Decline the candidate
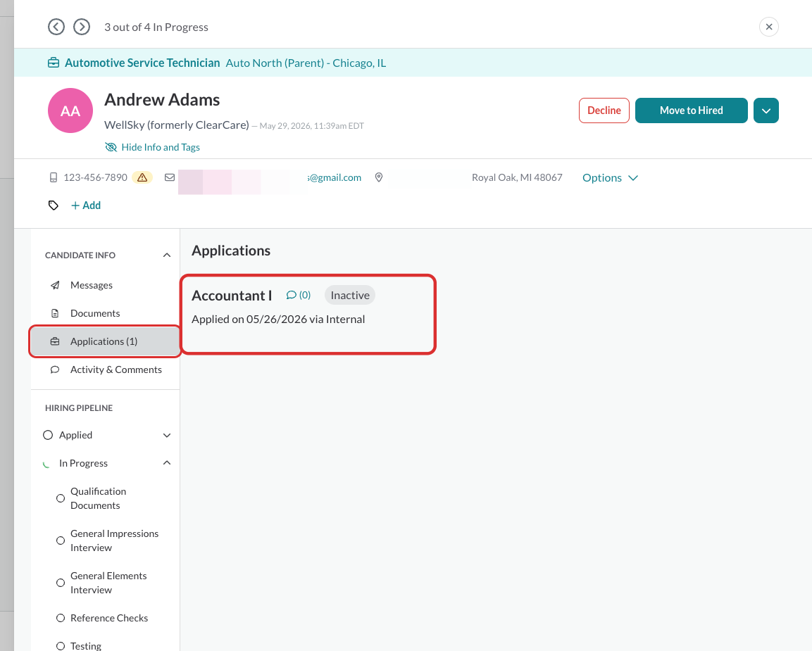This screenshot has height=651, width=812. (x=604, y=110)
